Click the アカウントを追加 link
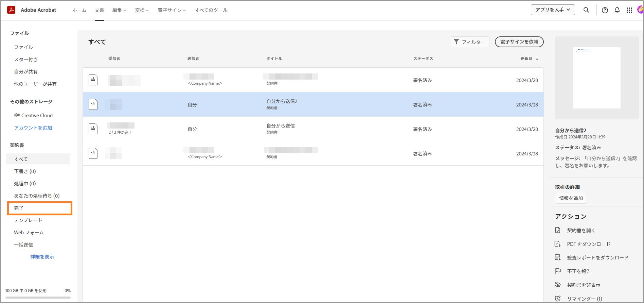The image size is (644, 303). (33, 128)
